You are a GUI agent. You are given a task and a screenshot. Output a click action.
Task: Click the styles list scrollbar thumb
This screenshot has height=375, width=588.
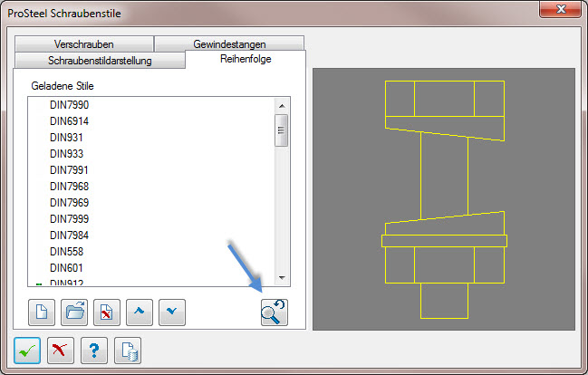pyautogui.click(x=281, y=130)
